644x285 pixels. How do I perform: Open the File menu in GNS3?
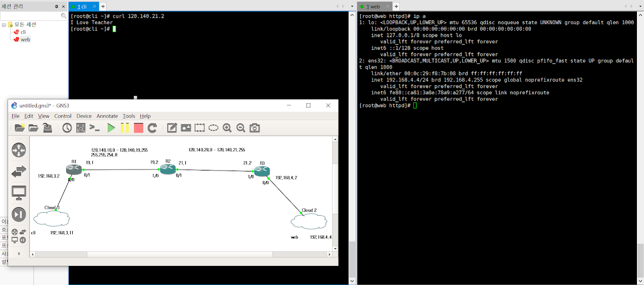point(16,116)
